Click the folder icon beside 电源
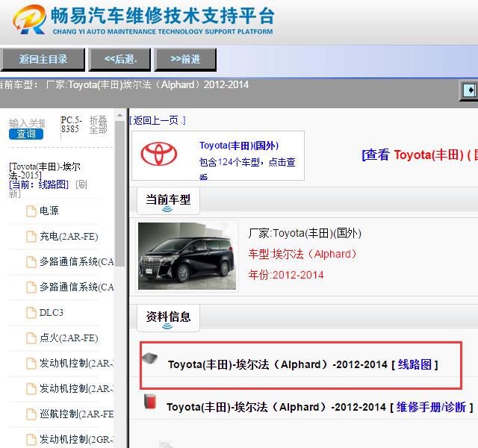This screenshot has width=478, height=448. click(31, 211)
